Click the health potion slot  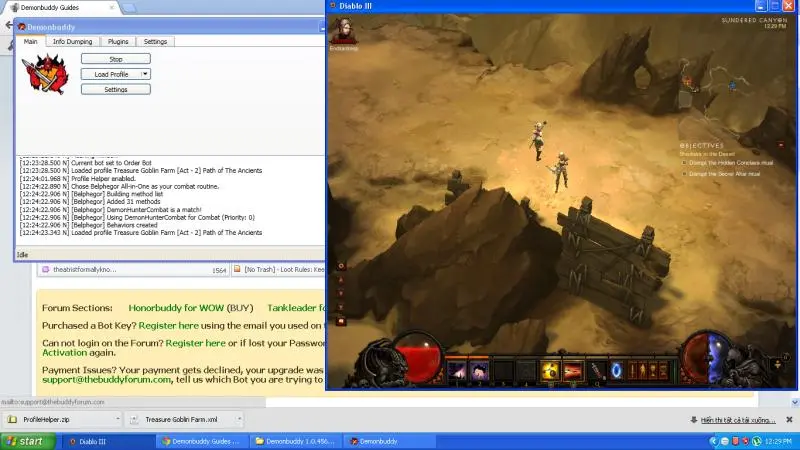[595, 371]
